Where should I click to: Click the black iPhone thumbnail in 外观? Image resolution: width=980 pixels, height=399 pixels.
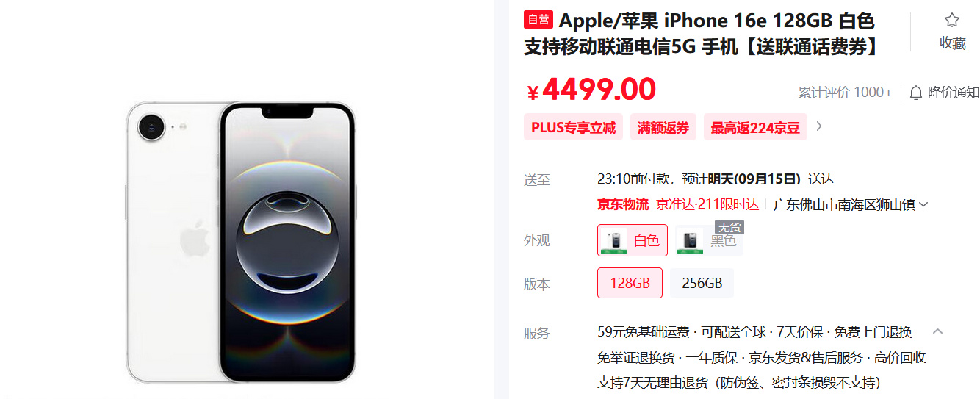click(690, 240)
